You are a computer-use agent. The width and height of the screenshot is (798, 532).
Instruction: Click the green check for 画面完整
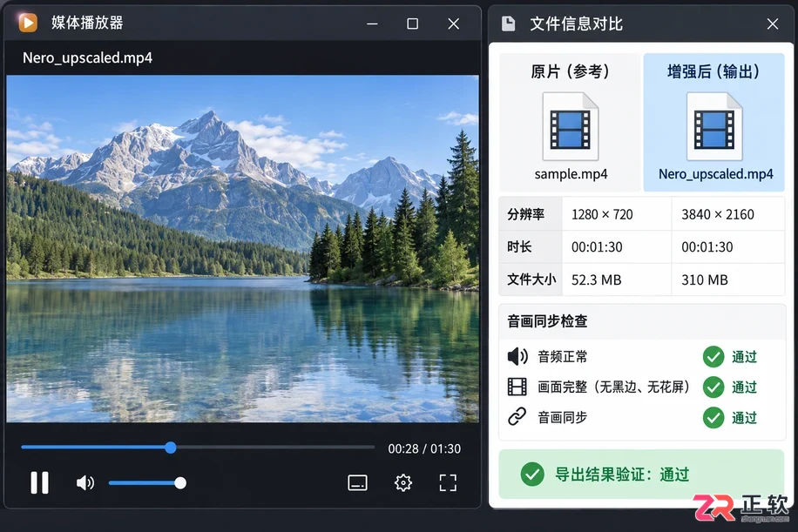(x=713, y=387)
